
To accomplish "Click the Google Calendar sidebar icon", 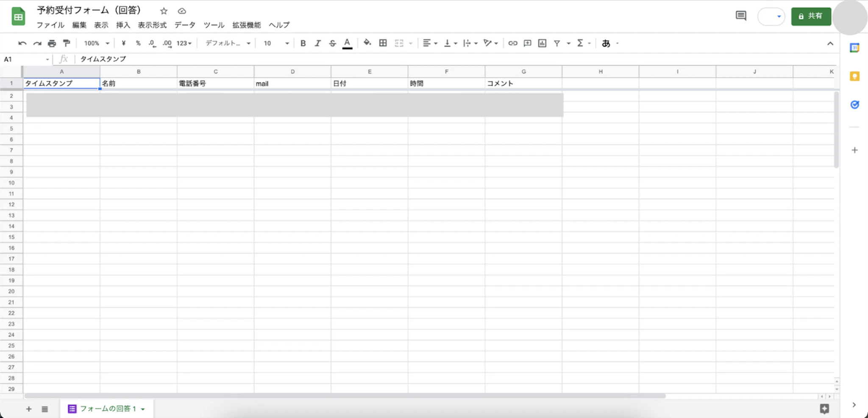I will coord(854,47).
